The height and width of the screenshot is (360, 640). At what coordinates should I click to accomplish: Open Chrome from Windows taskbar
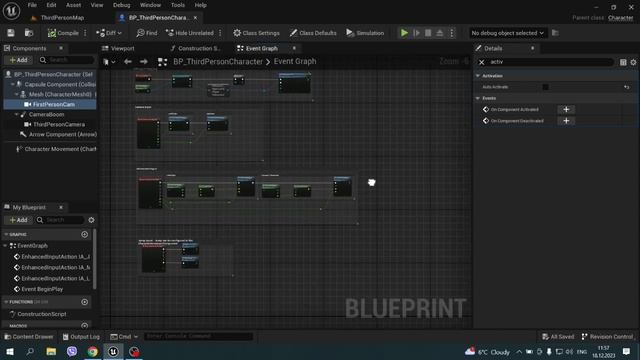pos(93,351)
